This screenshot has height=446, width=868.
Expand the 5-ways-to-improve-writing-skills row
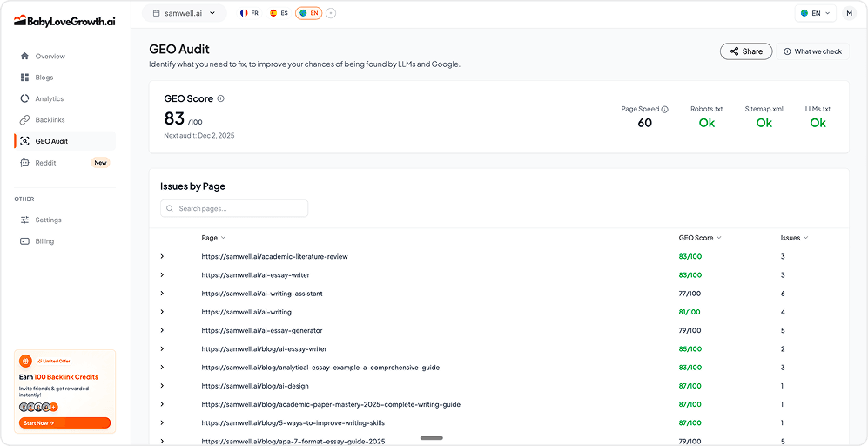click(162, 422)
